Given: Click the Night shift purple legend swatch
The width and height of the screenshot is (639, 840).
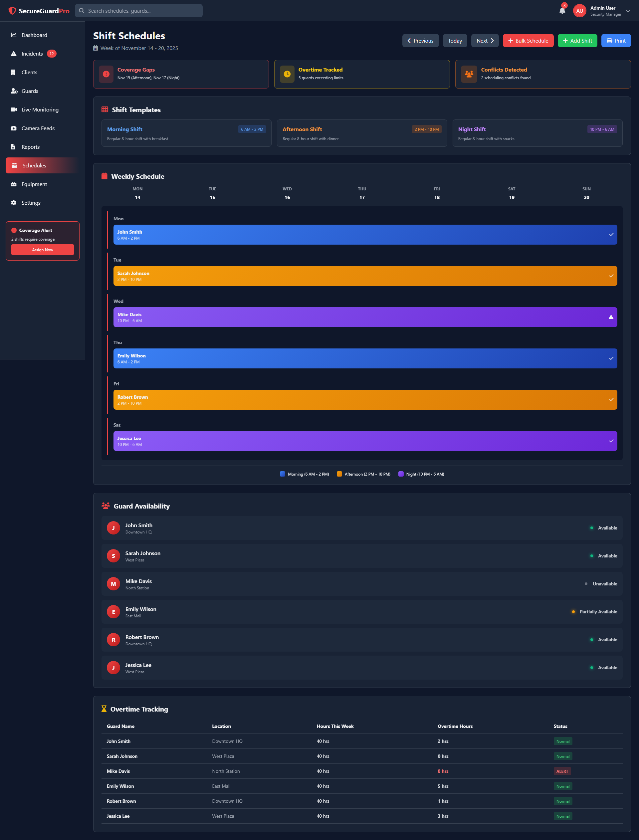Looking at the screenshot, I should tap(400, 474).
